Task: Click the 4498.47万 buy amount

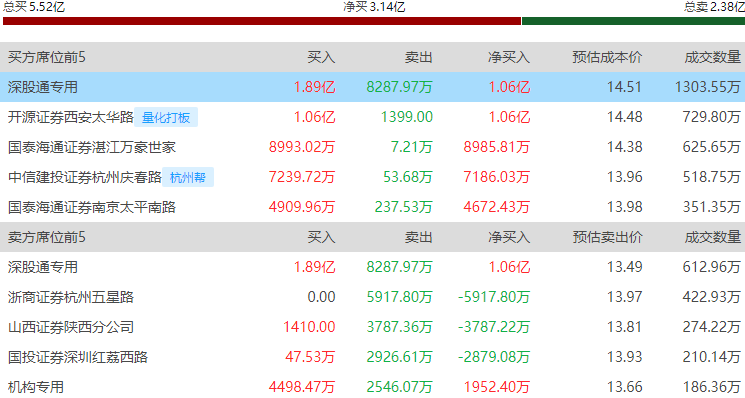Action: click(x=302, y=387)
